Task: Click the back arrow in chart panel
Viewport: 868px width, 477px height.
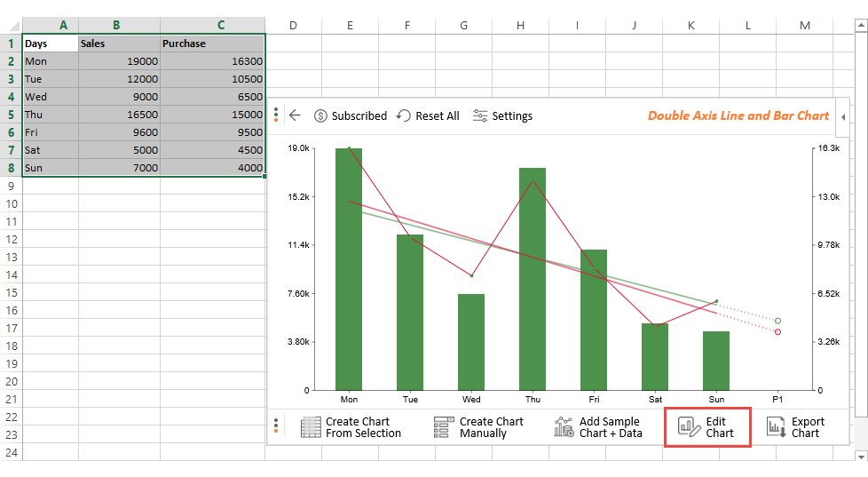Action: point(295,115)
